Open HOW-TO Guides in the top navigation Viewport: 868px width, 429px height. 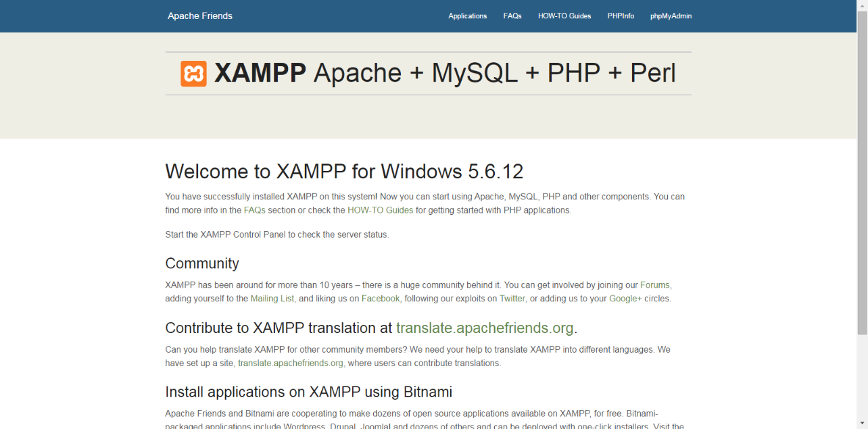564,16
